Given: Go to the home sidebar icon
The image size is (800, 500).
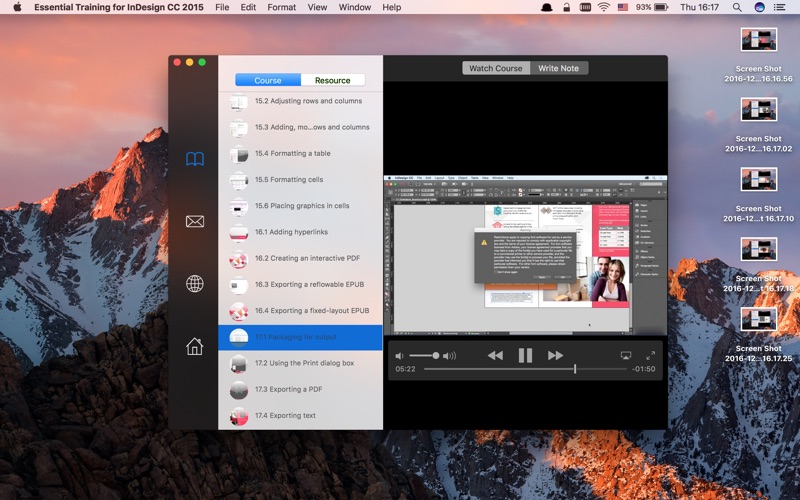Looking at the screenshot, I should (x=194, y=346).
